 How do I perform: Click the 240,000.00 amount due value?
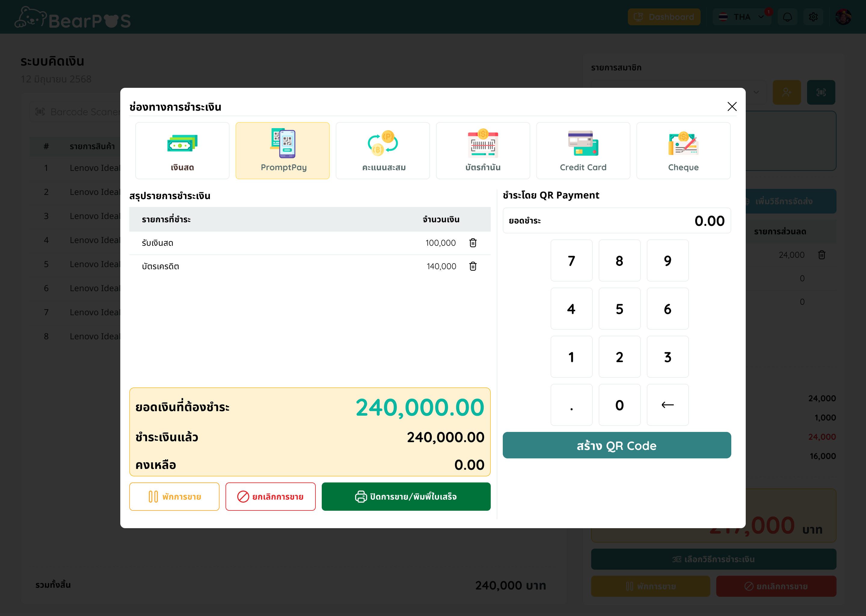[x=420, y=407]
